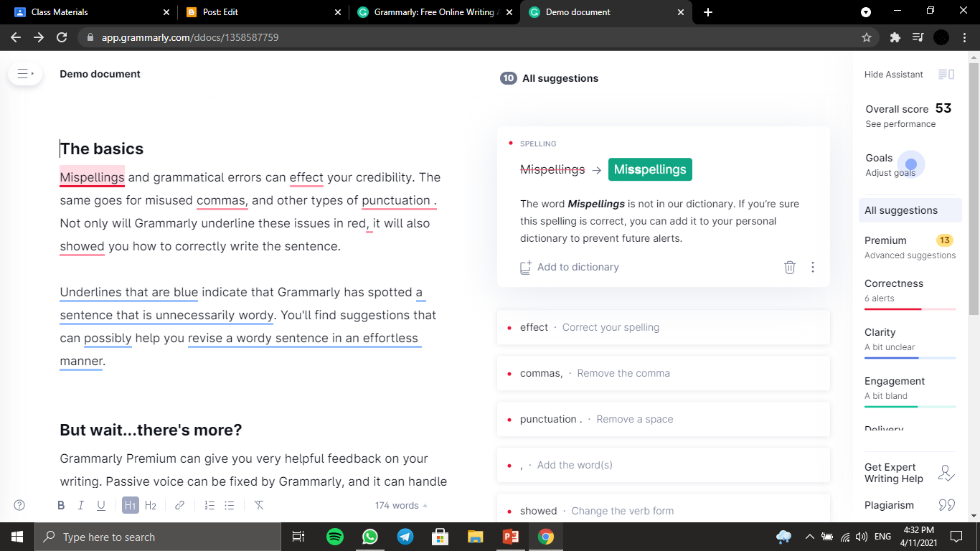This screenshot has height=551, width=980.
Task: Click the underlined word 'Mispellings' in document
Action: (92, 177)
